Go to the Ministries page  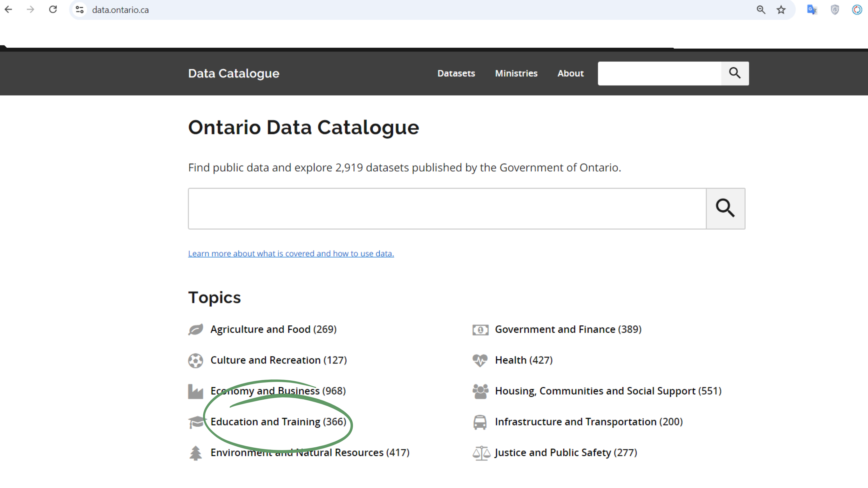[x=516, y=73]
